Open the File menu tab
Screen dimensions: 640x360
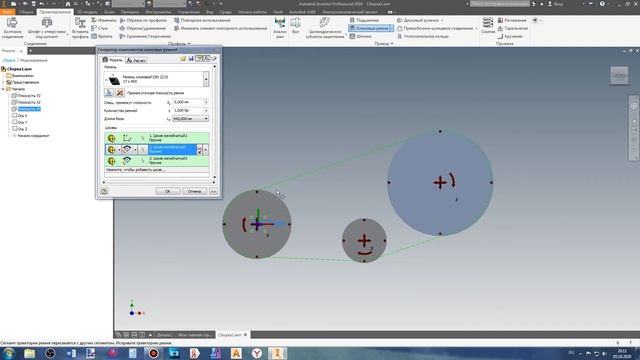click(x=7, y=12)
